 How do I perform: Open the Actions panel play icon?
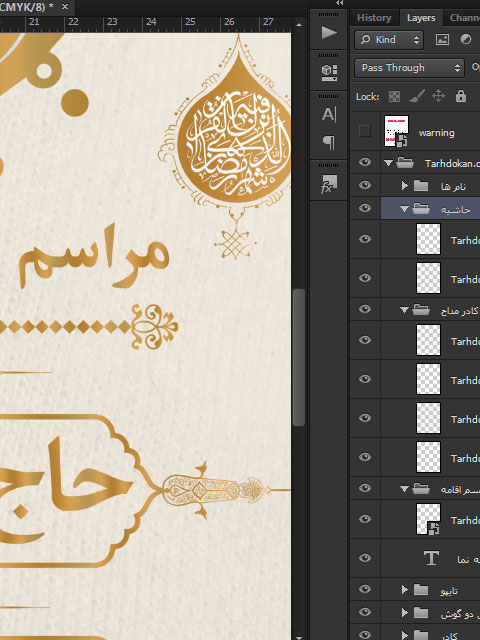pyautogui.click(x=329, y=33)
